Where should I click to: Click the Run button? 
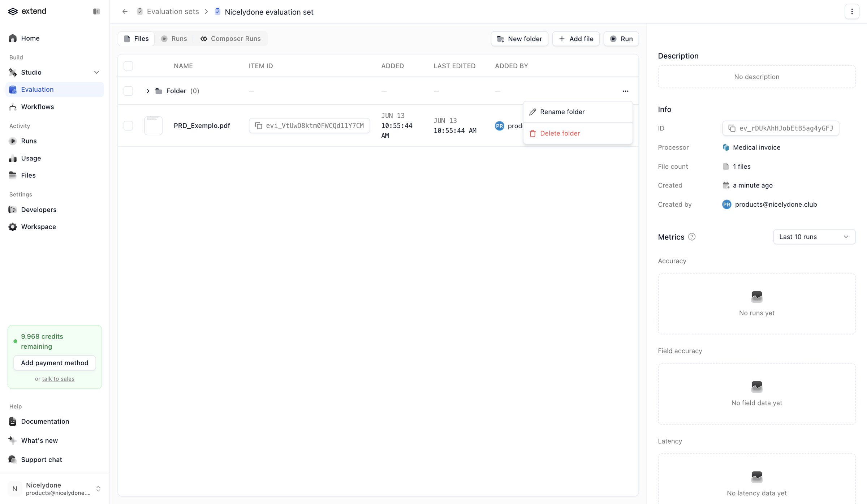point(621,39)
